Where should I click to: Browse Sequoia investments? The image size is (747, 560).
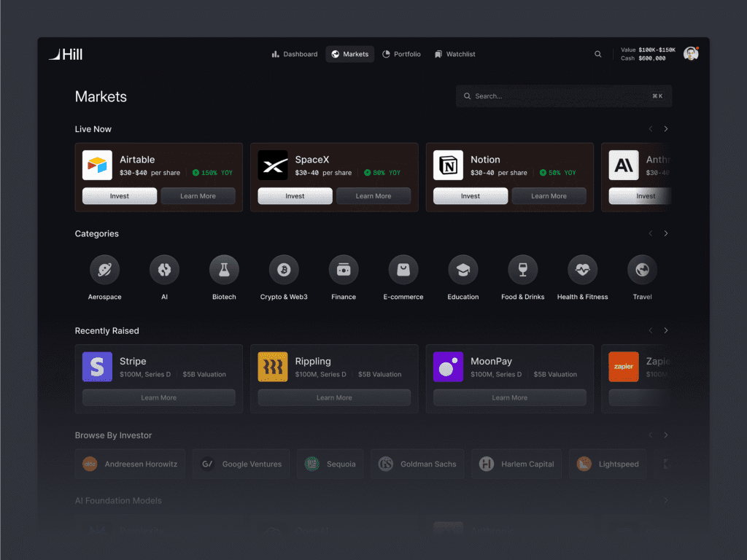(330, 464)
